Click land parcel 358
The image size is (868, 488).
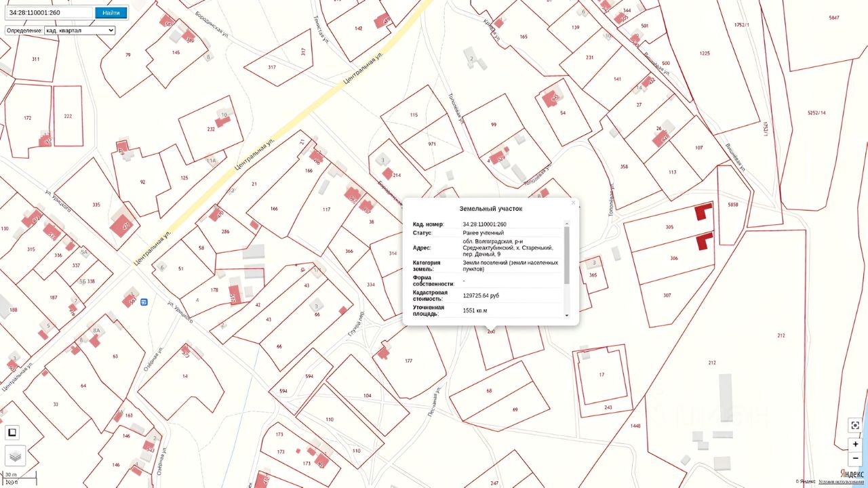(624, 166)
